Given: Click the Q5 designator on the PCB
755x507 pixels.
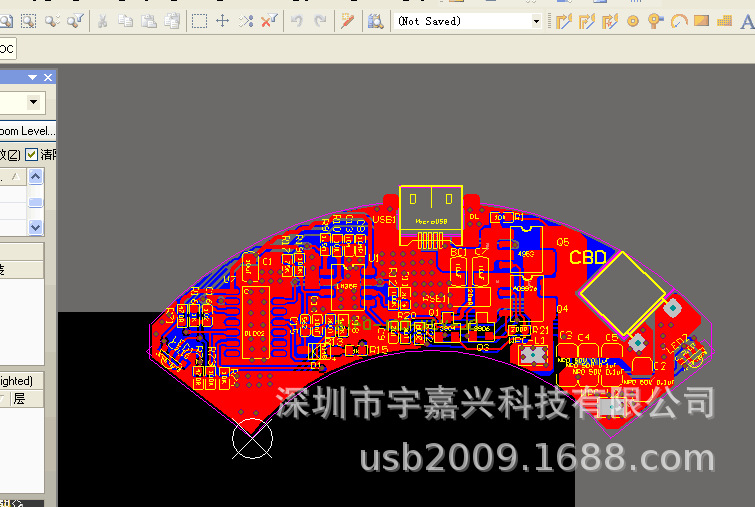Looking at the screenshot, I should [x=562, y=242].
